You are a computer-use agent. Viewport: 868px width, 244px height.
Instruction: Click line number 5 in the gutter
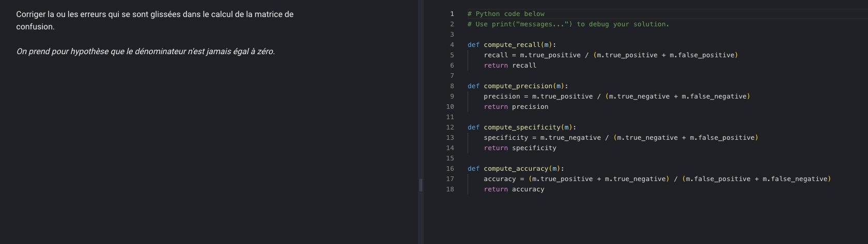pos(452,55)
